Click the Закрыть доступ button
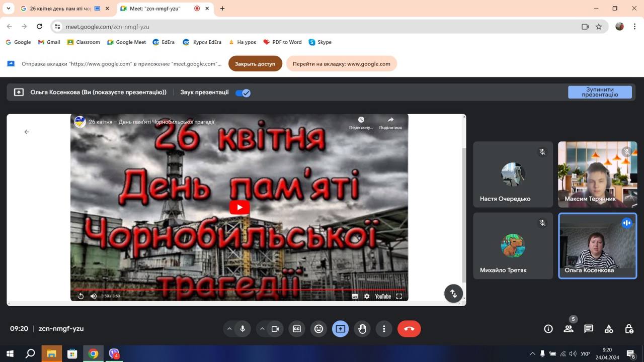Image resolution: width=644 pixels, height=362 pixels. (x=255, y=64)
